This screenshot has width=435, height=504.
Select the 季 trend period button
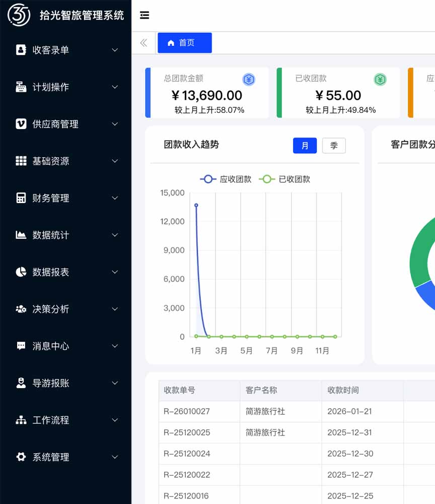click(334, 146)
